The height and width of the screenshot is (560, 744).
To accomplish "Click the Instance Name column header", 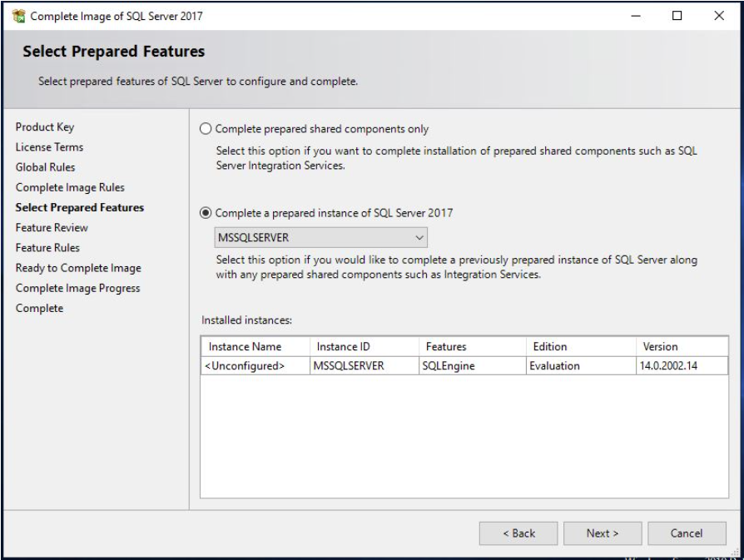I will (255, 346).
